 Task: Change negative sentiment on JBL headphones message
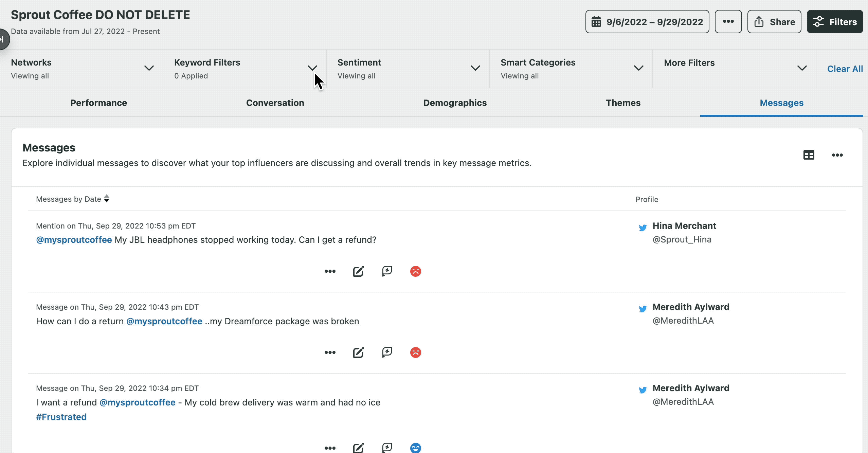[415, 271]
